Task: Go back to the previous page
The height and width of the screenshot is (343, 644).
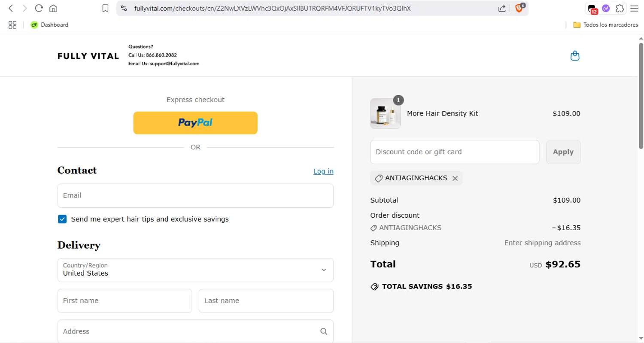Action: click(11, 8)
